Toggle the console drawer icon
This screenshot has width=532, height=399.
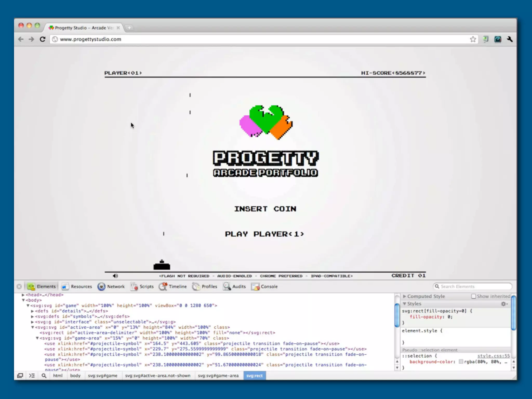point(32,376)
